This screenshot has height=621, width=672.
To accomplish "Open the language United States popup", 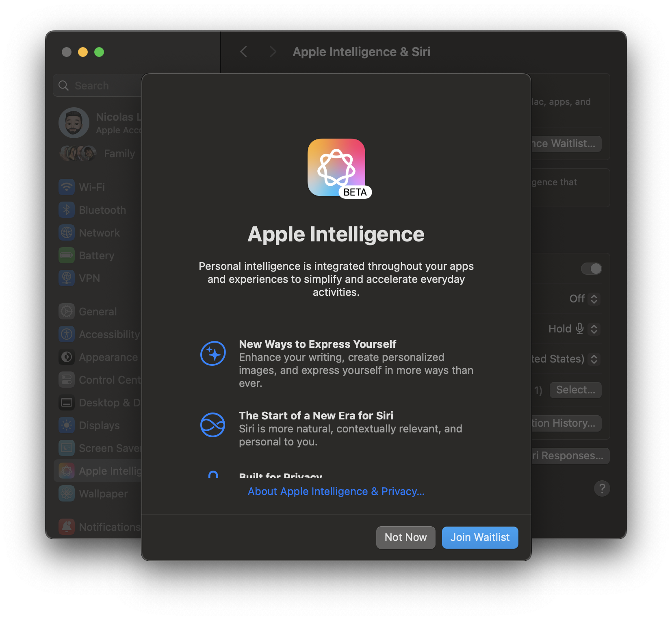I will [594, 359].
